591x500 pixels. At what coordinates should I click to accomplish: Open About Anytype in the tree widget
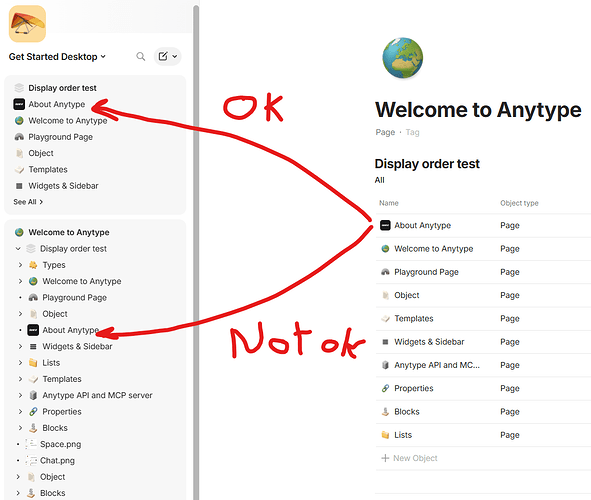70,330
